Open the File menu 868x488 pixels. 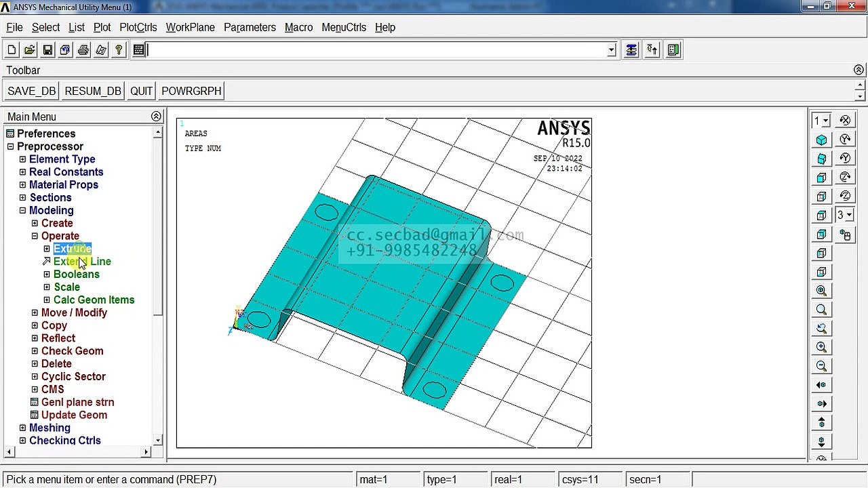(x=14, y=28)
